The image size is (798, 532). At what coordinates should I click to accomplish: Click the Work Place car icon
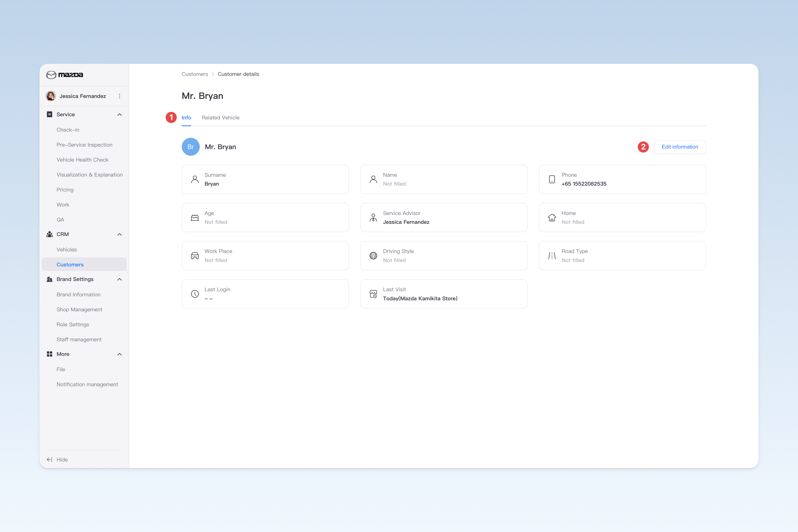click(x=195, y=256)
